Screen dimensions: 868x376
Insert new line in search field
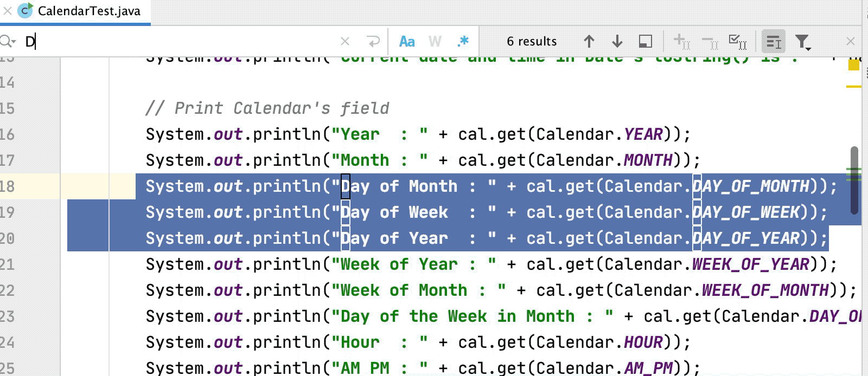(x=373, y=41)
